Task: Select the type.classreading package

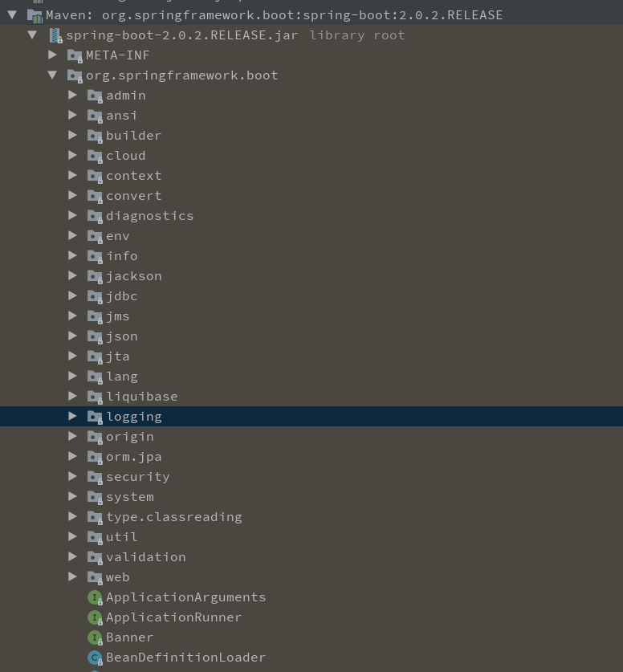Action: point(174,516)
